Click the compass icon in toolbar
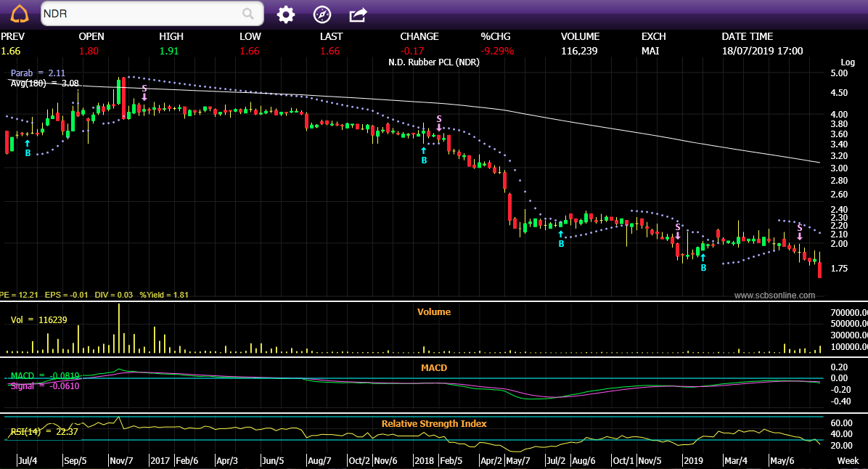 click(322, 14)
